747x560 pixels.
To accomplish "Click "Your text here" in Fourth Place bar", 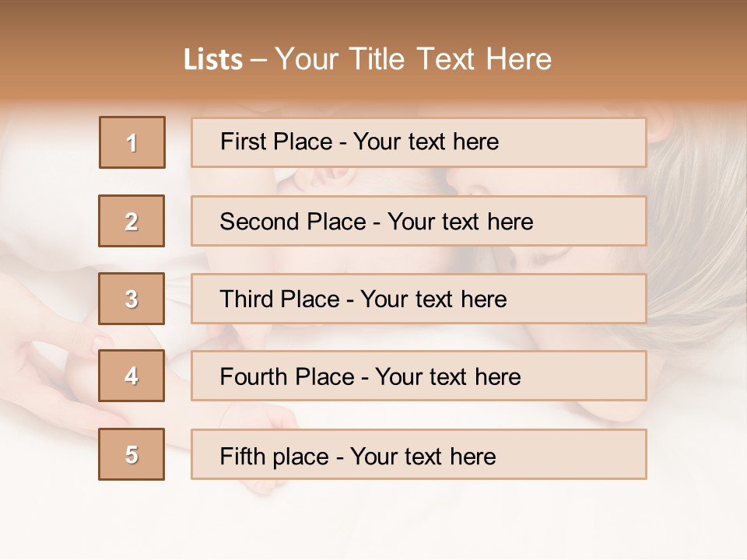I will pyautogui.click(x=447, y=377).
